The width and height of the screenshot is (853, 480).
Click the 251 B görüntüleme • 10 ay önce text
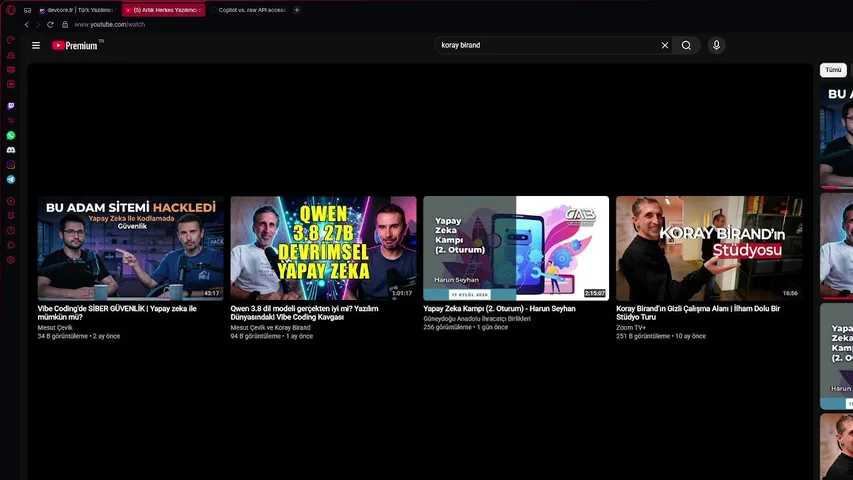661,336
